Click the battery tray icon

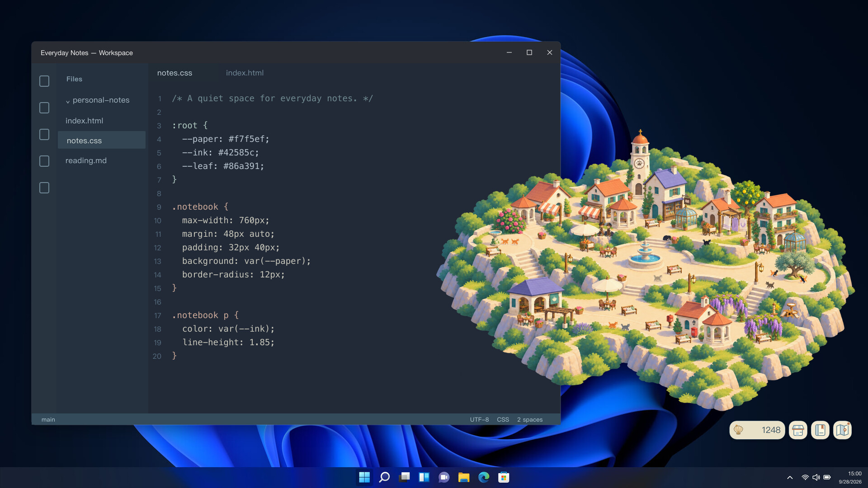click(827, 477)
